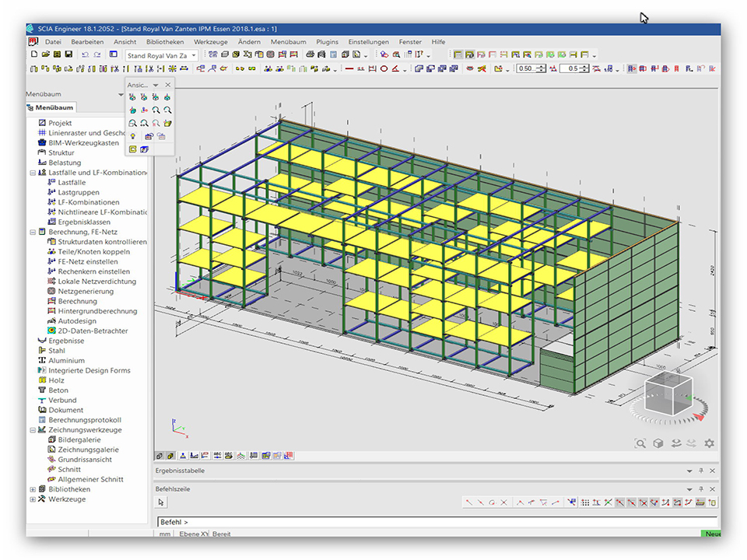
Task: Click the 3D navigation cube
Action: 668,392
